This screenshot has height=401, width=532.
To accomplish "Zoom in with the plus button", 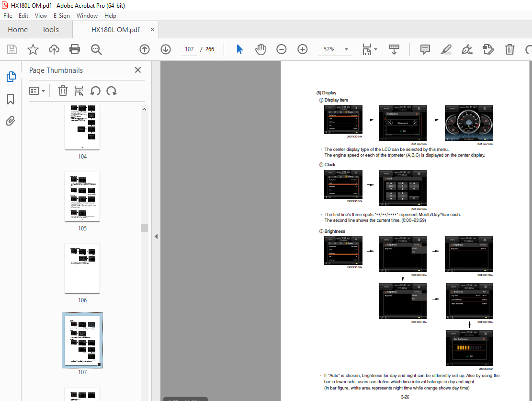I will coord(302,49).
